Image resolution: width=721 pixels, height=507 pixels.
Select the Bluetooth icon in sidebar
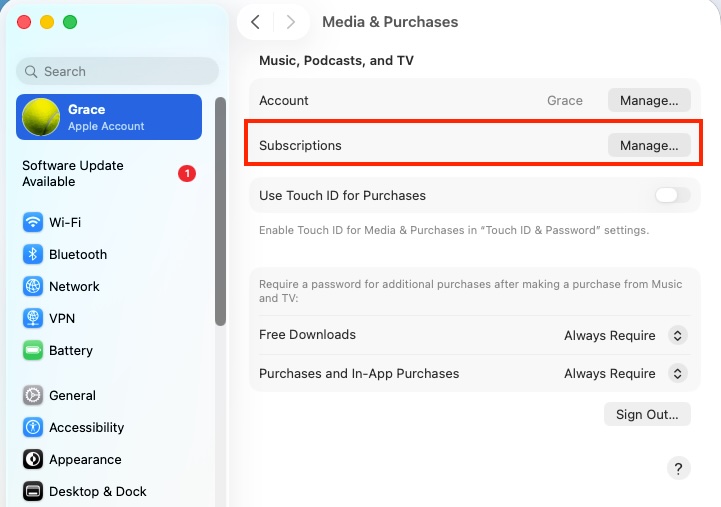pos(33,254)
